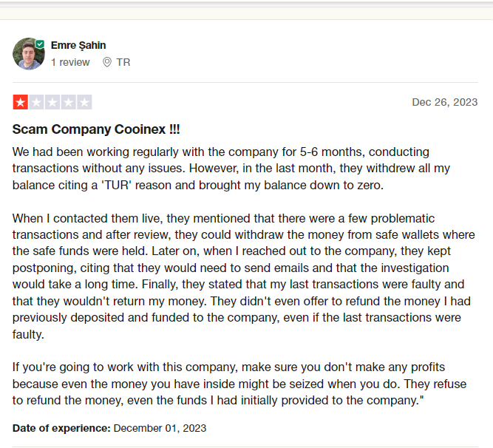Click the paragraph about working 5-6 months
This screenshot has height=448, width=493.
coord(231,169)
